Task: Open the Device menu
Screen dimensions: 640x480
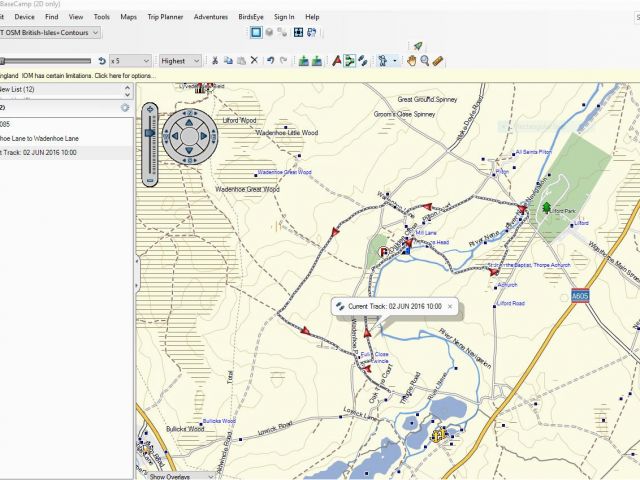Action: (24, 17)
